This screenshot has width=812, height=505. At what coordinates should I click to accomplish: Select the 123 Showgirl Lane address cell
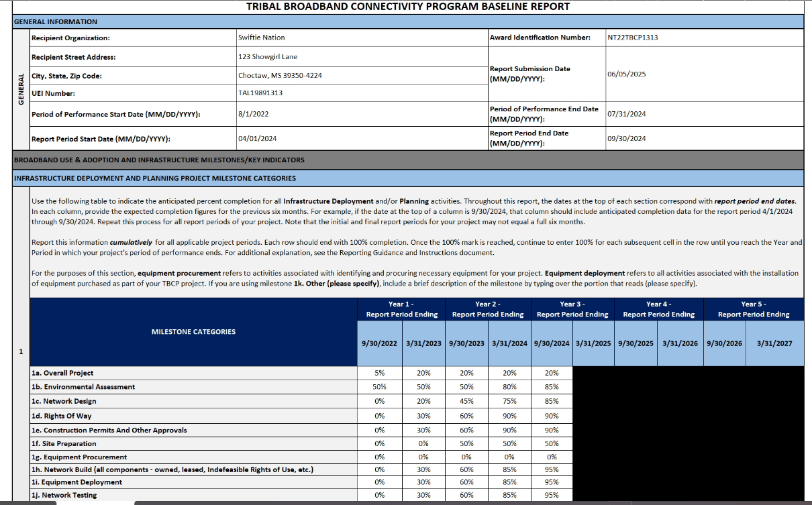pyautogui.click(x=362, y=57)
